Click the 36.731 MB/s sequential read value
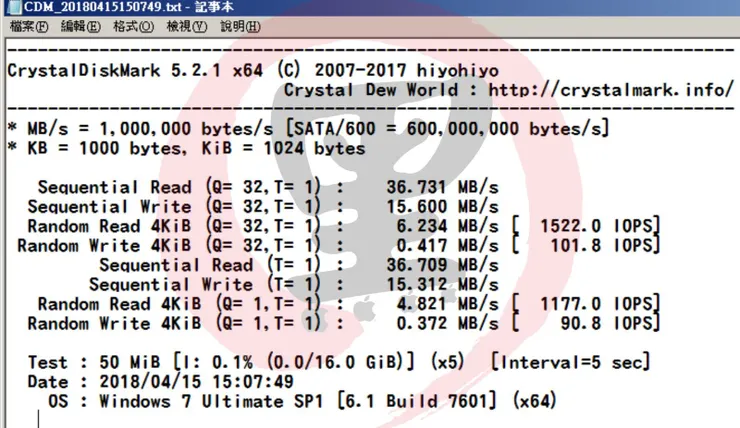The image size is (740, 428). pyautogui.click(x=443, y=187)
